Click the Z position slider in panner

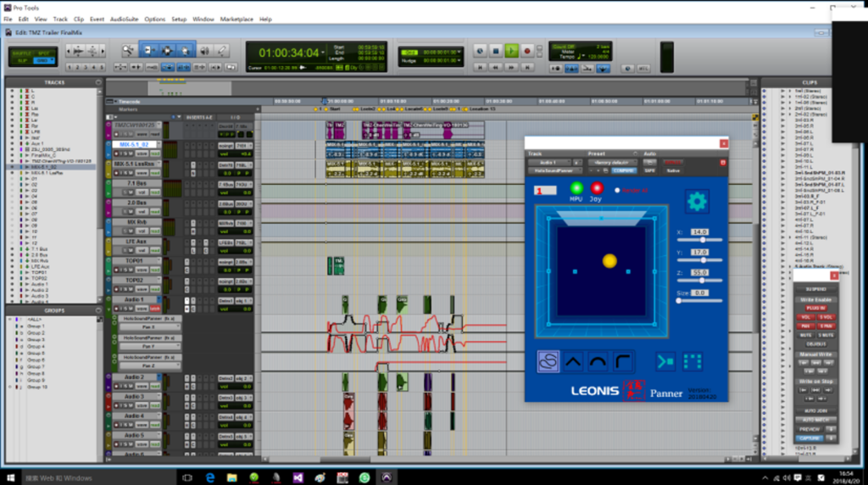[x=699, y=281]
